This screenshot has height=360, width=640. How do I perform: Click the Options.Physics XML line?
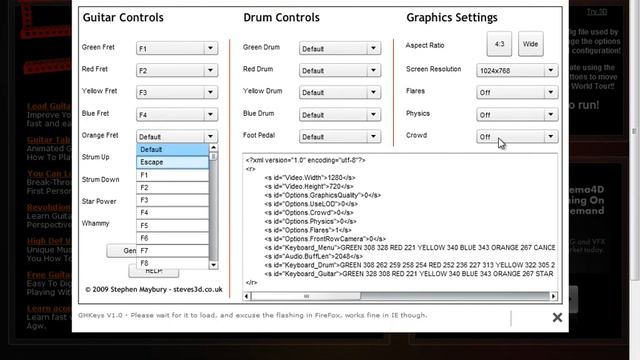(x=310, y=221)
